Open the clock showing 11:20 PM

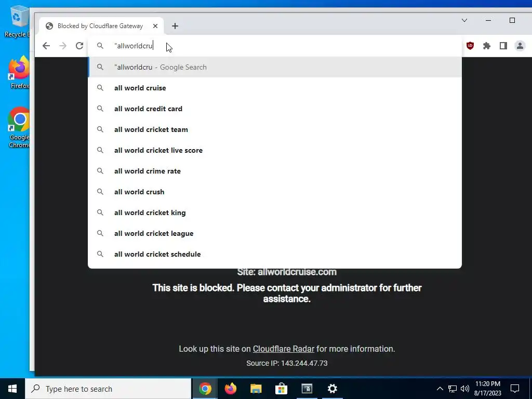pyautogui.click(x=487, y=389)
